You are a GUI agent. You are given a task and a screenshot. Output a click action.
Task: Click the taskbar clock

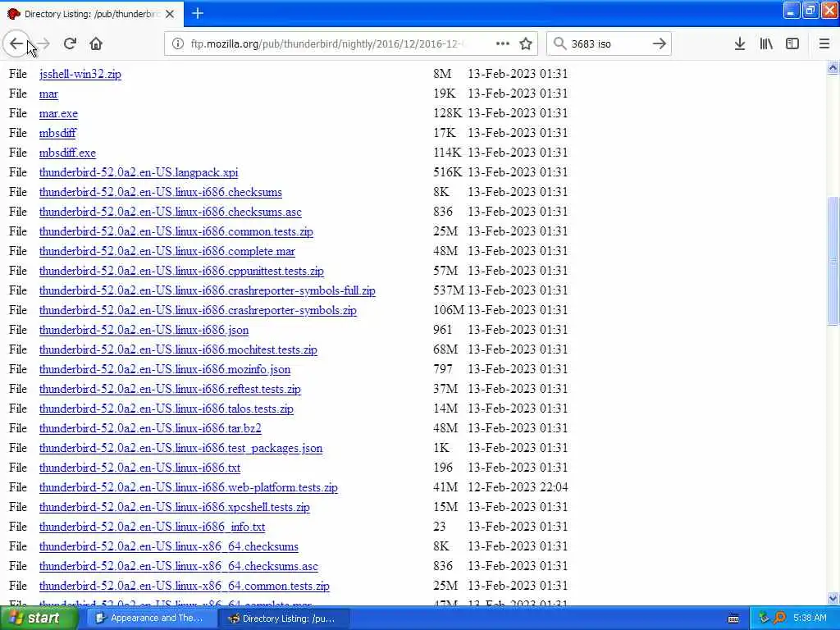[x=810, y=619]
